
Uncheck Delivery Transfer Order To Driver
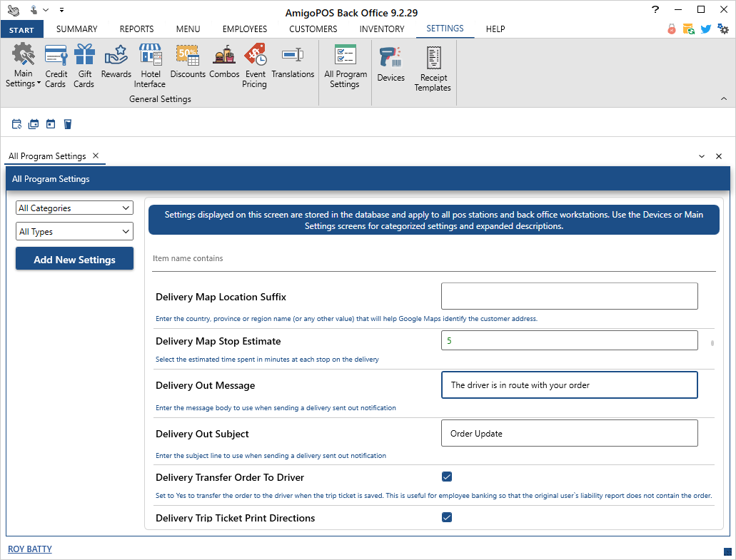pyautogui.click(x=447, y=477)
